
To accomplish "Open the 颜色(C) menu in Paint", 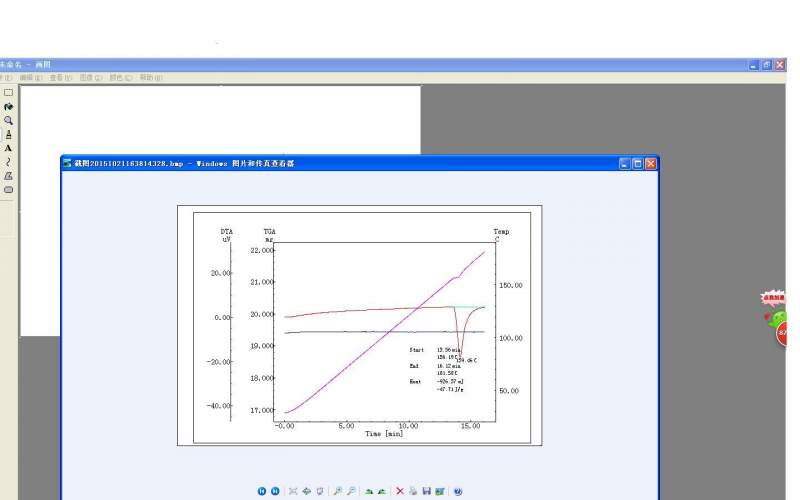I will click(x=121, y=78).
